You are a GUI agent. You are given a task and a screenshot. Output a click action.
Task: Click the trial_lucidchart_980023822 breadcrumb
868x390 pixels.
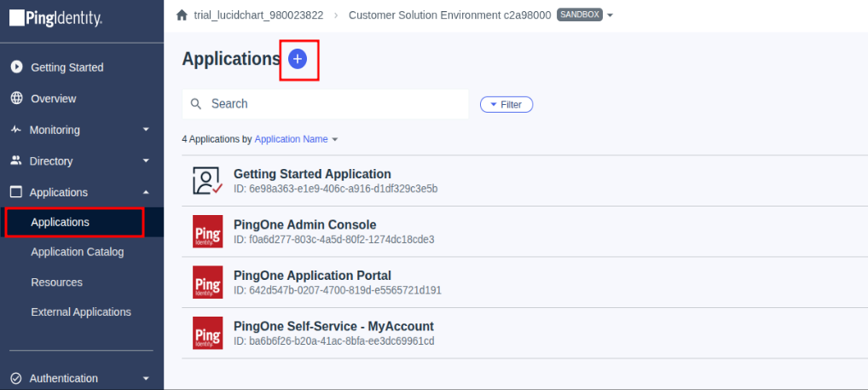click(258, 15)
